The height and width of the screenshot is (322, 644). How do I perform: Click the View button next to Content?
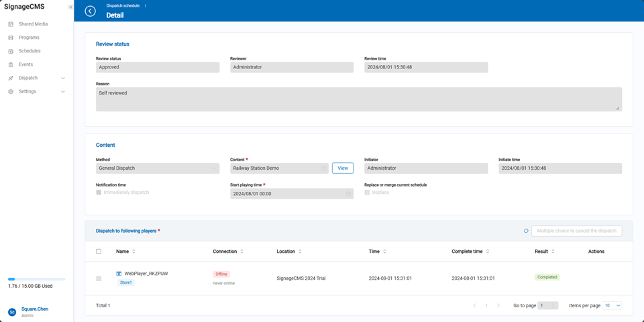(342, 168)
